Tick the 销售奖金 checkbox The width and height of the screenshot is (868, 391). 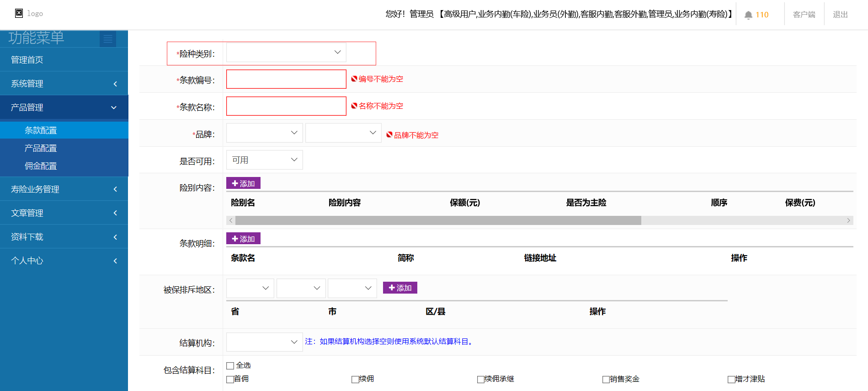click(606, 380)
